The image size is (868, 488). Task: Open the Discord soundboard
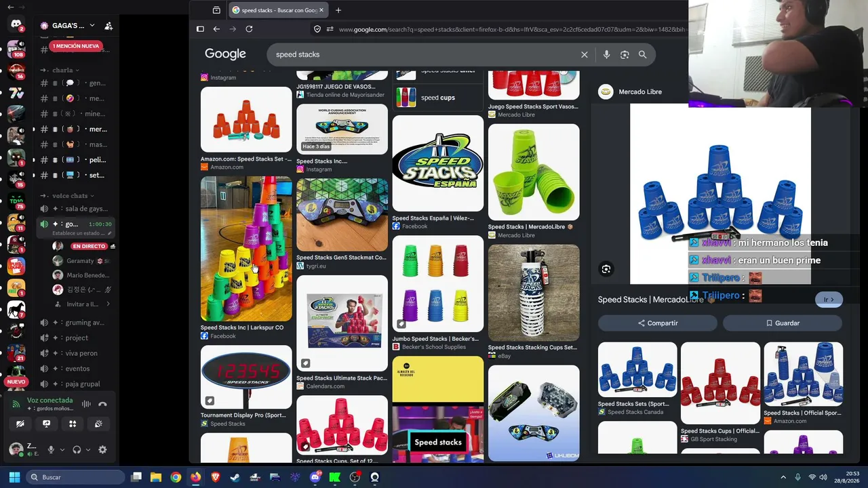(99, 424)
